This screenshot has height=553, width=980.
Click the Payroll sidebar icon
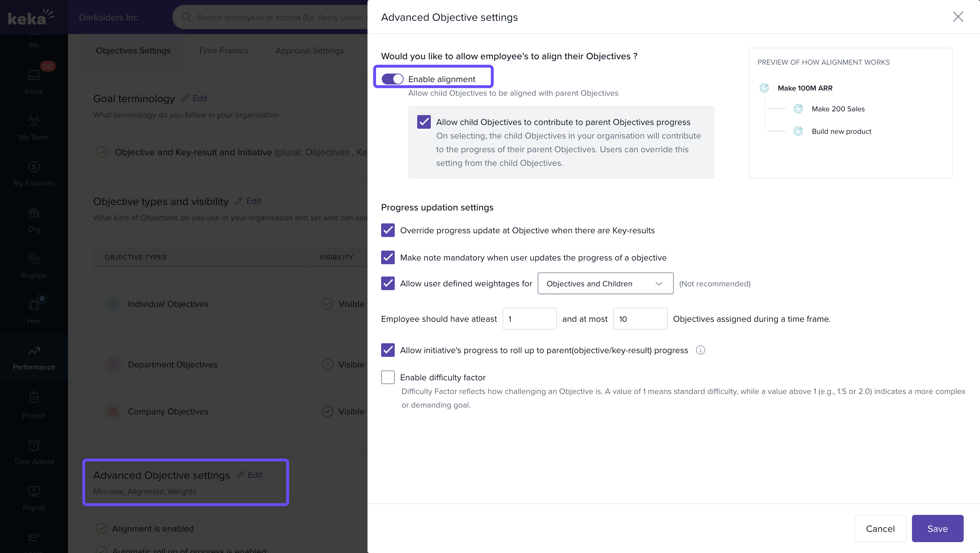34,491
